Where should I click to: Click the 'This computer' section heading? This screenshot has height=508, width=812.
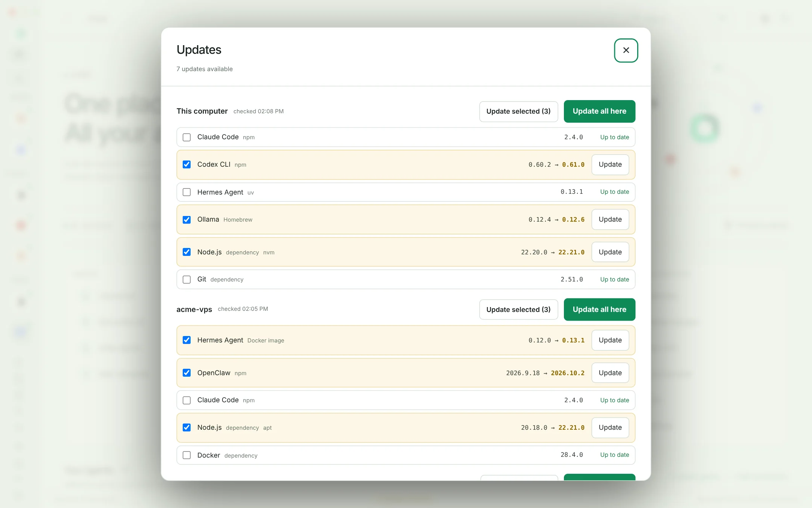point(202,111)
